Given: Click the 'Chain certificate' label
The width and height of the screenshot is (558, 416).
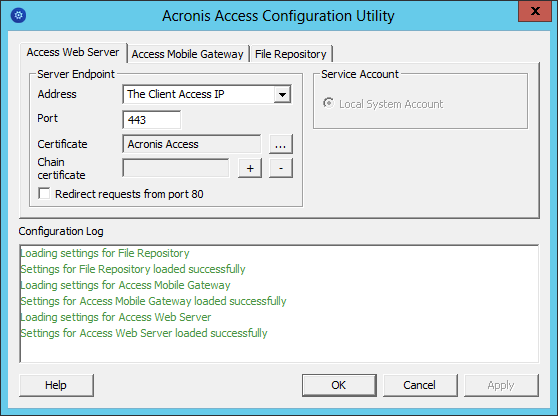Looking at the screenshot, I should (61, 168).
